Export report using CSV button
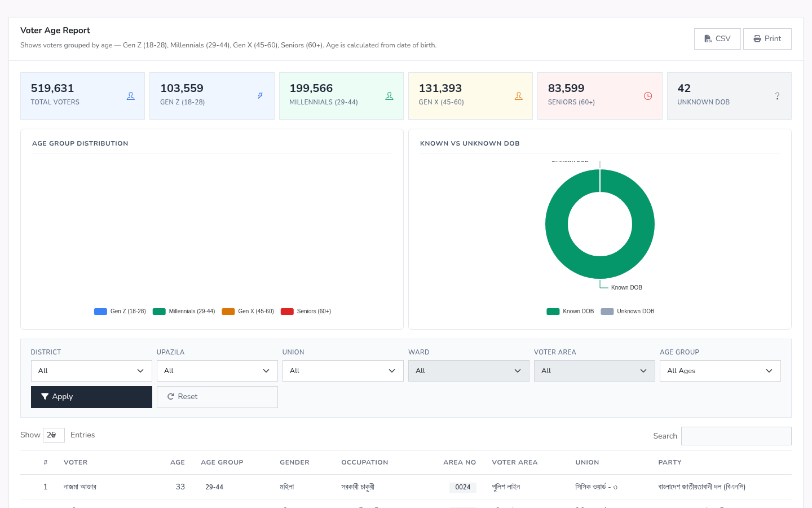This screenshot has width=812, height=508. [717, 39]
